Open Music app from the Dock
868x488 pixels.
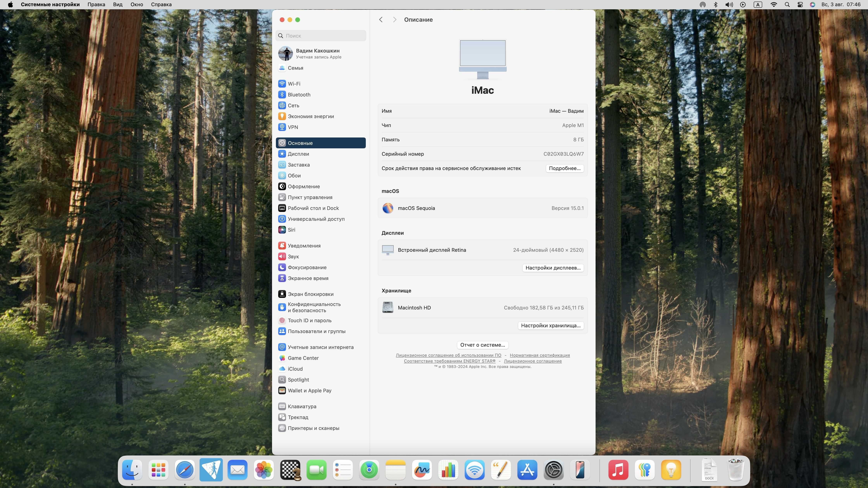(x=618, y=470)
